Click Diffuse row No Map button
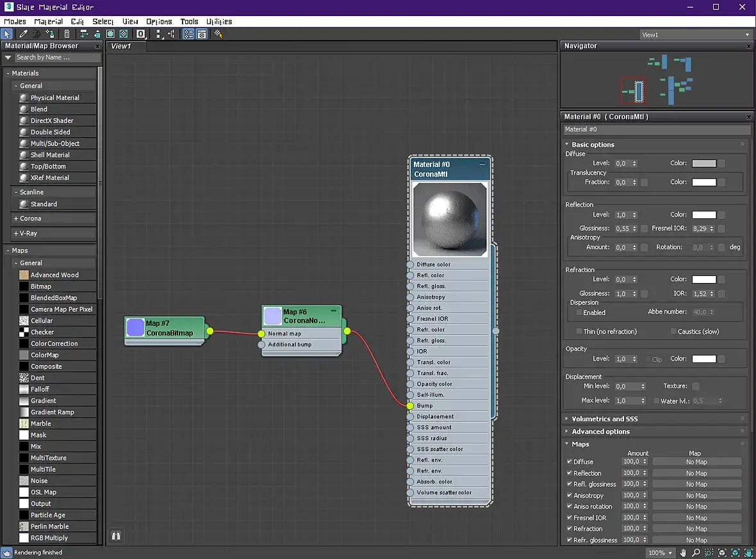Image resolution: width=756 pixels, height=559 pixels. coord(696,462)
